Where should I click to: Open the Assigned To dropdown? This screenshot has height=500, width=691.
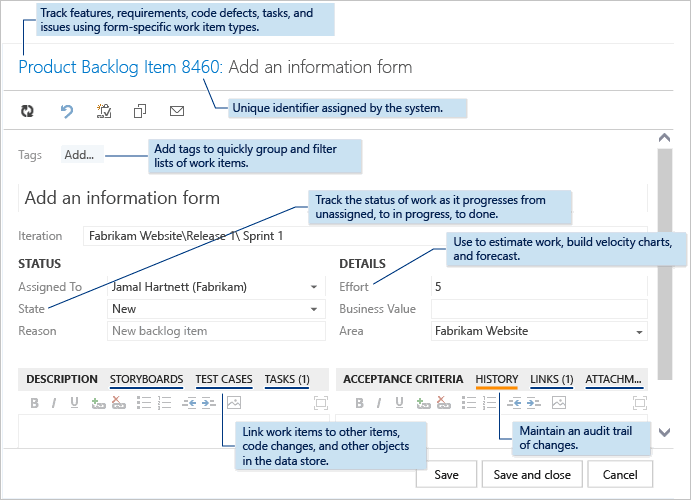314,287
